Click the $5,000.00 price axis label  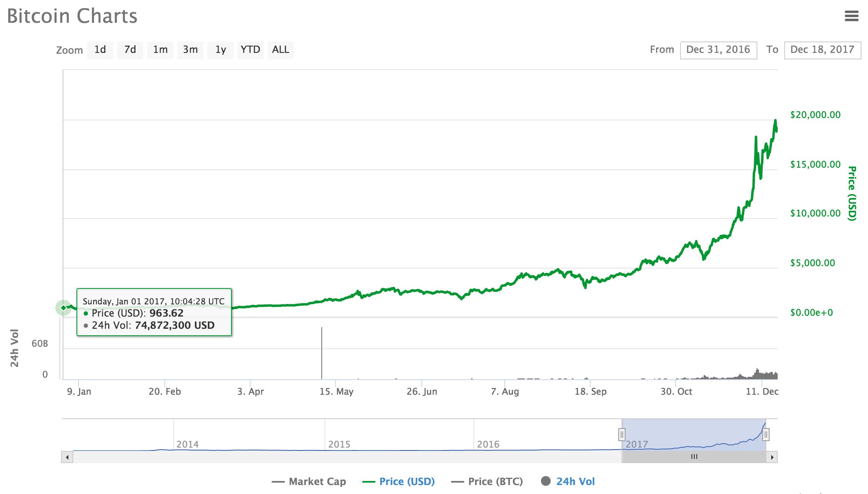click(x=812, y=263)
